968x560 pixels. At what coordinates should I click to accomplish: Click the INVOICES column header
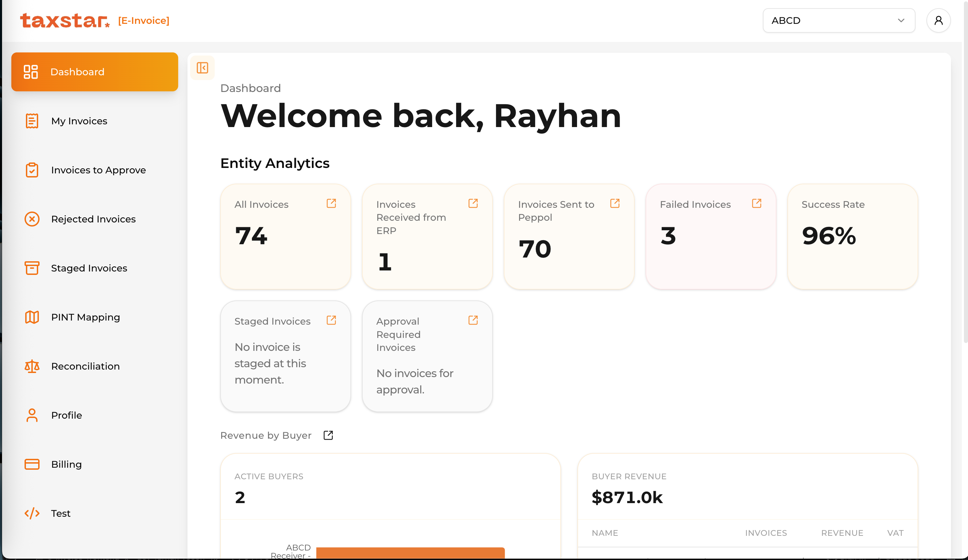tap(766, 533)
